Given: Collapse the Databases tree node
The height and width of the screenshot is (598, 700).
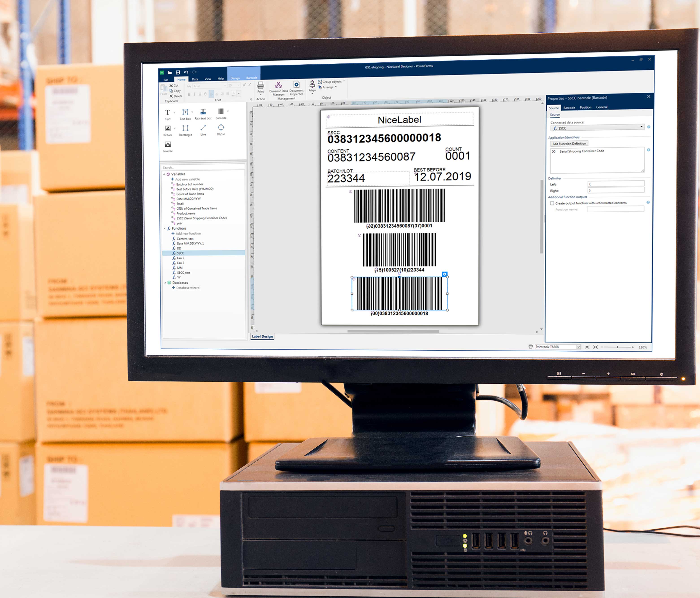Looking at the screenshot, I should click(x=165, y=283).
